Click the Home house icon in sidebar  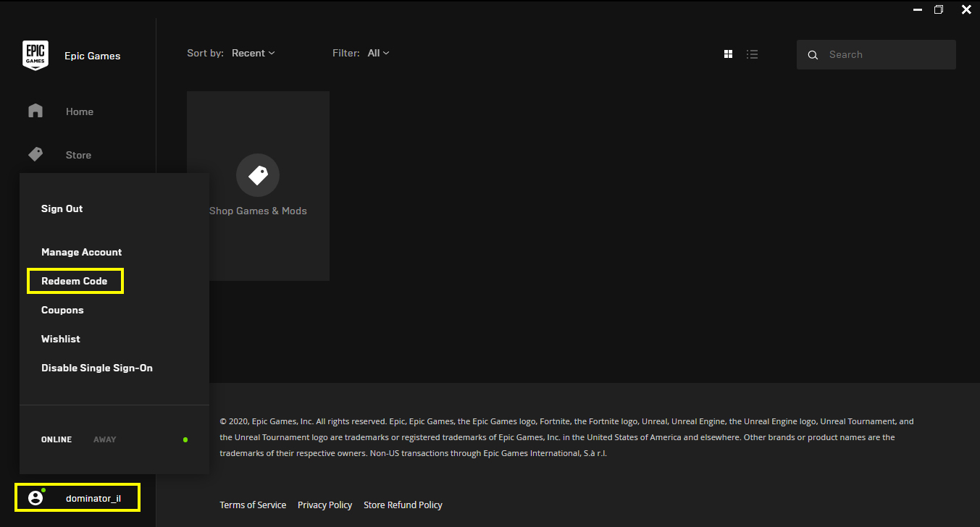click(35, 111)
